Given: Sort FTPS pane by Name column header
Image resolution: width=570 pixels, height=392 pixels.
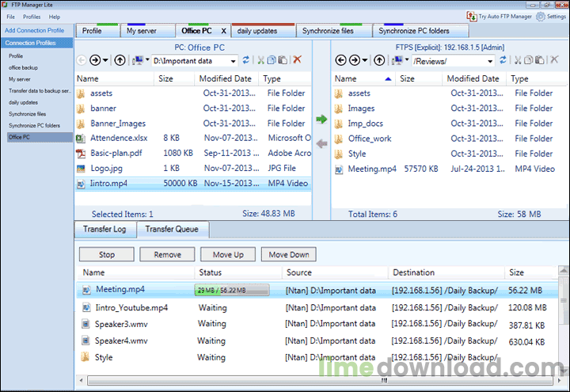Looking at the screenshot, I should click(363, 78).
